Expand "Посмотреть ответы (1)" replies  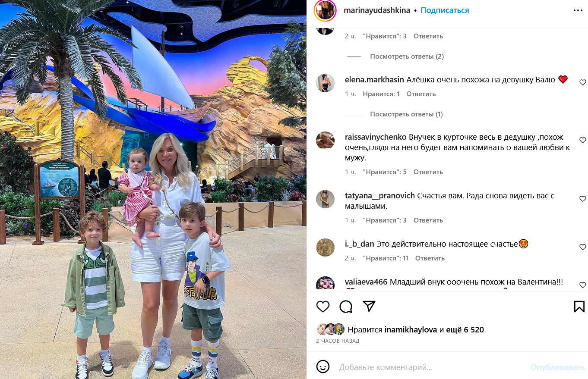tap(406, 114)
